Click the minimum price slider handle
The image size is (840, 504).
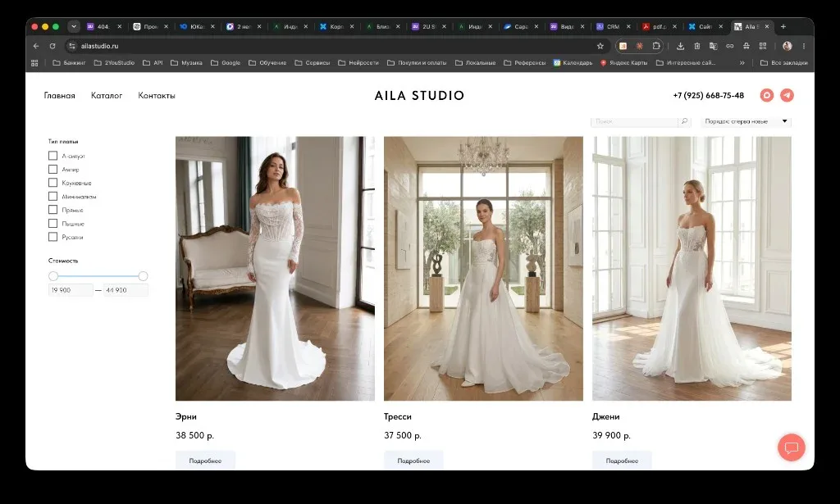[x=53, y=276]
